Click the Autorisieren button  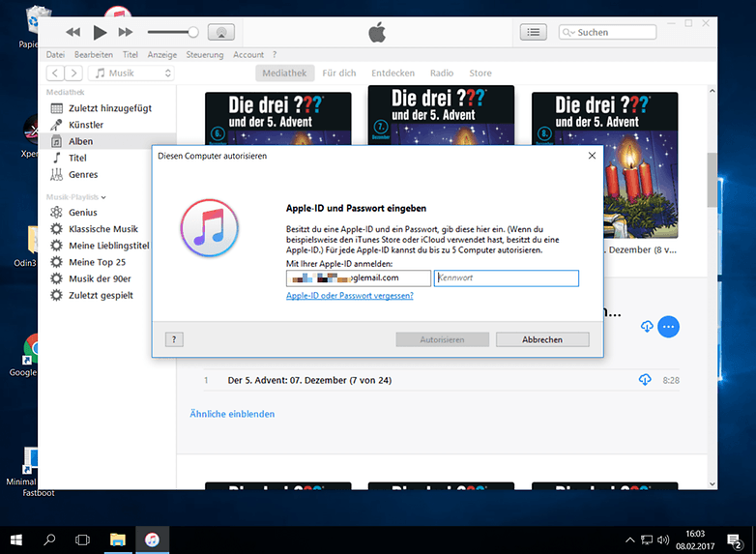[x=443, y=339]
